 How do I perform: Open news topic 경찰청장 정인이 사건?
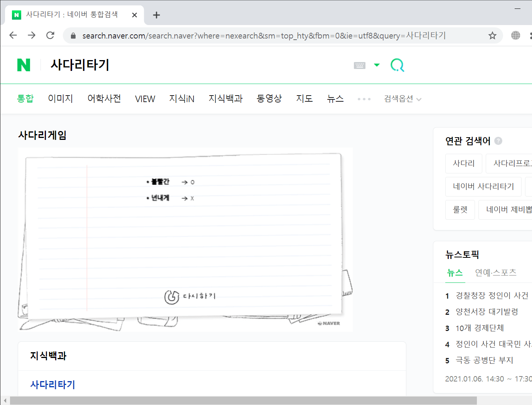[x=492, y=296]
